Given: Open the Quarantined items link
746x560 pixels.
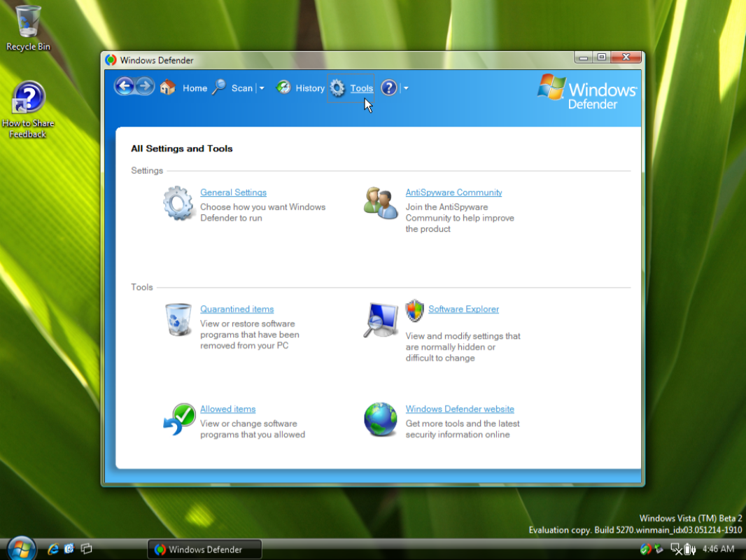Looking at the screenshot, I should 237,309.
